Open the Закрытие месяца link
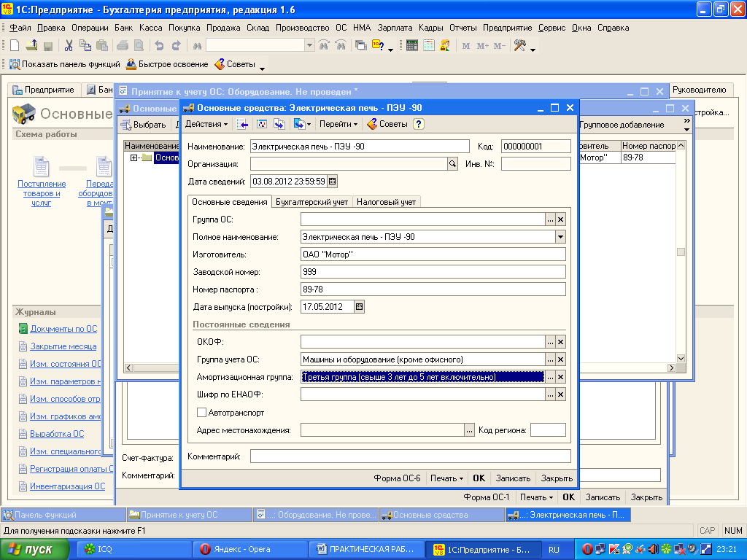This screenshot has height=560, width=747. coord(63,346)
